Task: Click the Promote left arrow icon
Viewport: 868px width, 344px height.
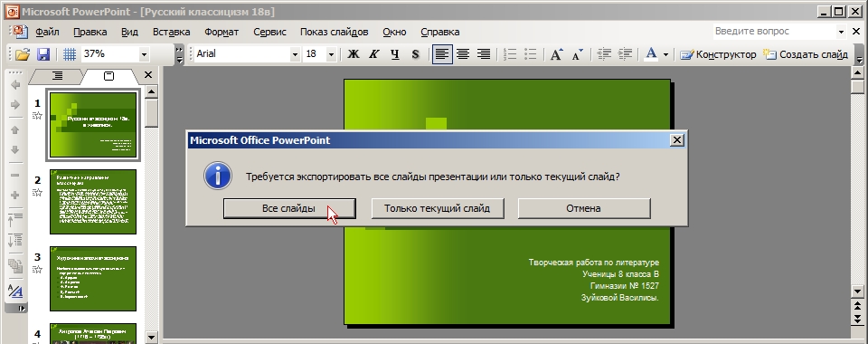Action: pos(15,84)
